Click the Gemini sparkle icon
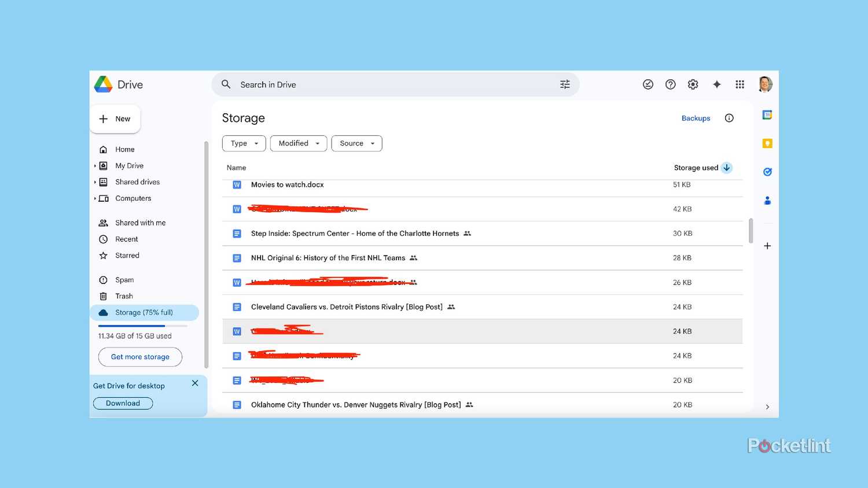868x488 pixels. coord(716,84)
